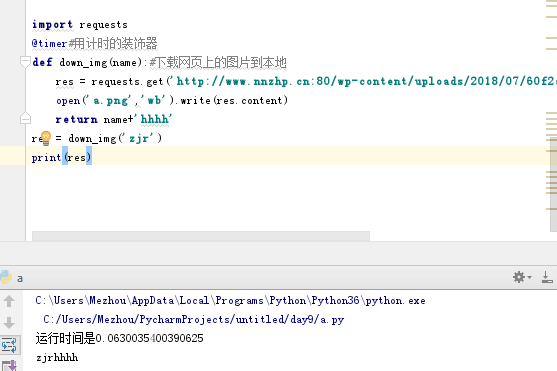Click the editor vertical scrollbar thumb
This screenshot has height=371, width=557.
coord(553,185)
